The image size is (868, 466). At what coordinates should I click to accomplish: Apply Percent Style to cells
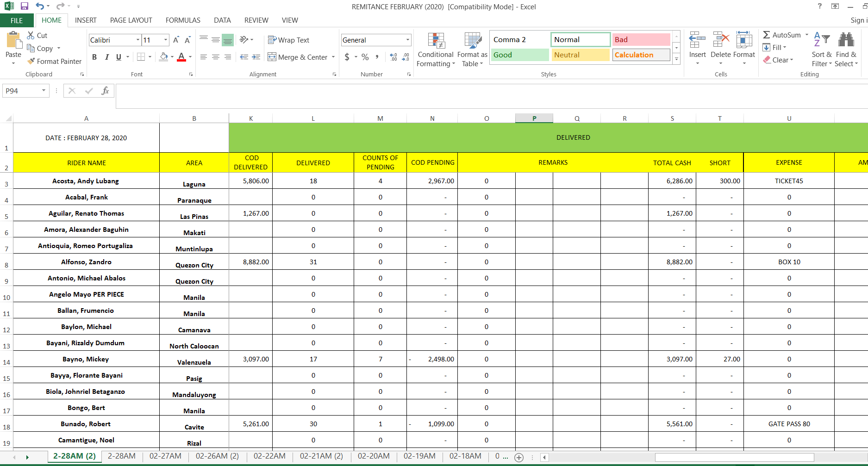click(365, 57)
